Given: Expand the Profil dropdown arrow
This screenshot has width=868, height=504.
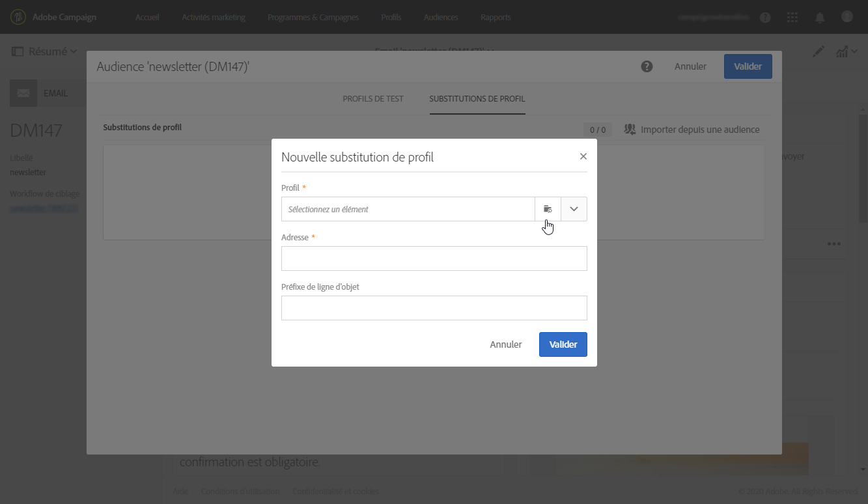Looking at the screenshot, I should tap(574, 209).
